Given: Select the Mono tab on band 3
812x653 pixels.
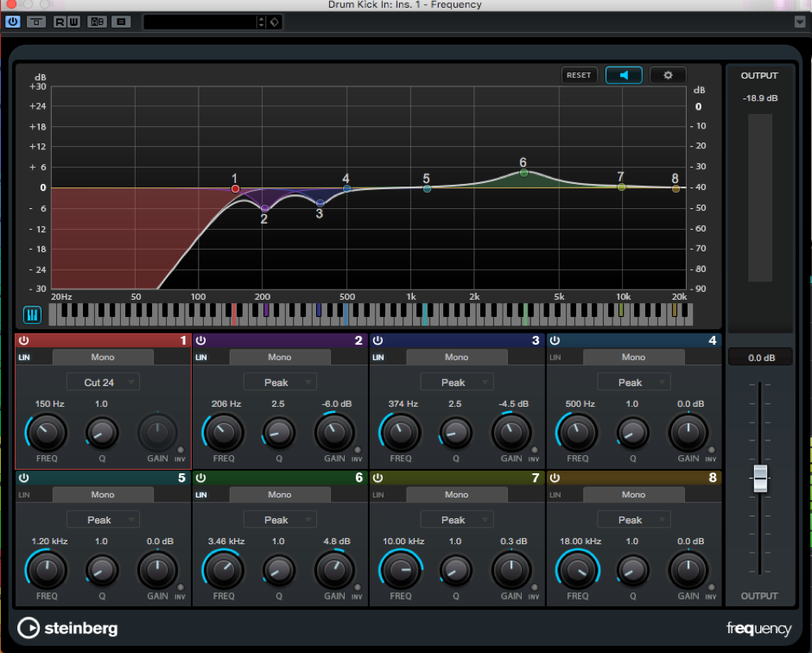Looking at the screenshot, I should [456, 358].
